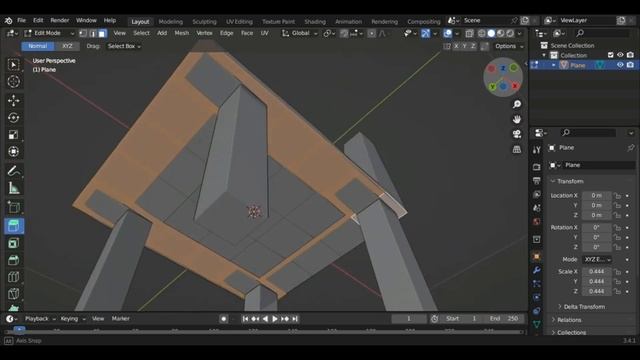Viewport: 640px width, 360px height.
Task: Select the Move tool
Action: (x=13, y=100)
